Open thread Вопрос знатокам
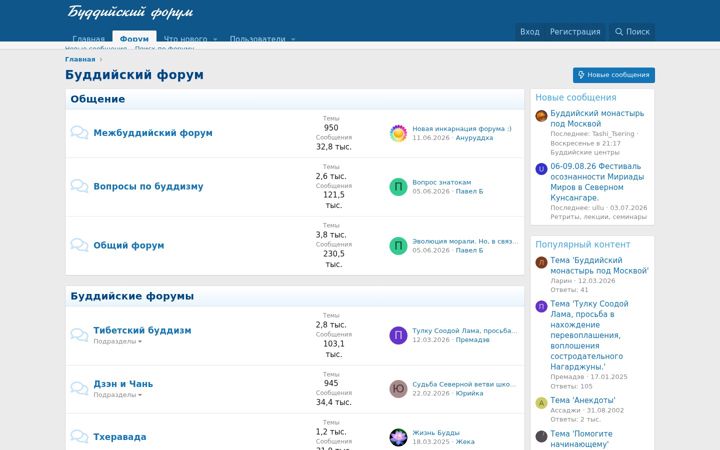Image resolution: width=720 pixels, height=450 pixels. (441, 182)
